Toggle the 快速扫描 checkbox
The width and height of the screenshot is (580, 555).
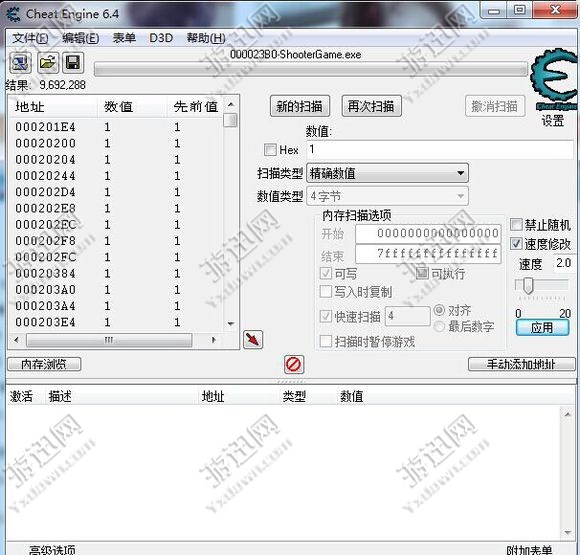(326, 316)
